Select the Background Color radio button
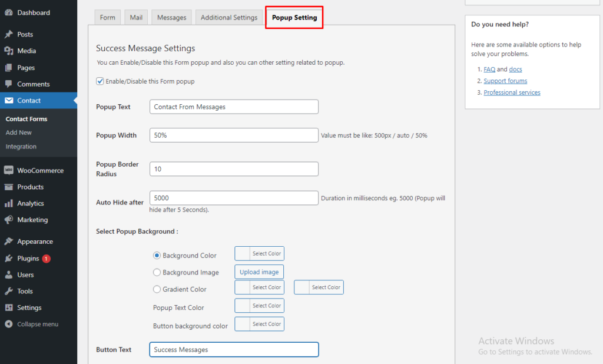 point(157,256)
